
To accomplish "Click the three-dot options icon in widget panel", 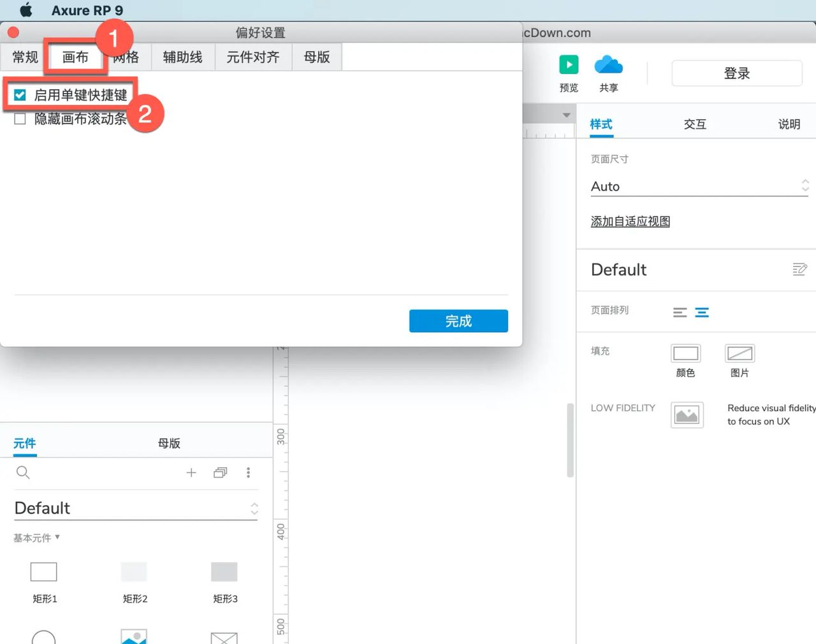I will click(249, 472).
